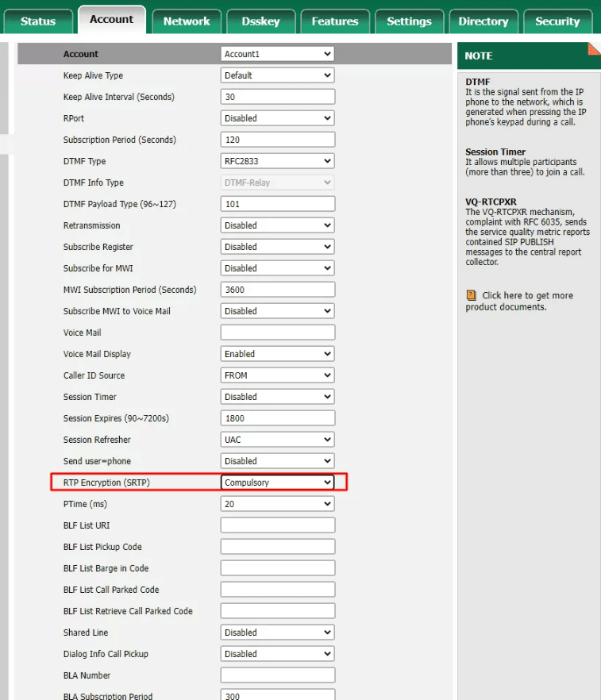Click the DTMF Payload Type field

click(277, 204)
